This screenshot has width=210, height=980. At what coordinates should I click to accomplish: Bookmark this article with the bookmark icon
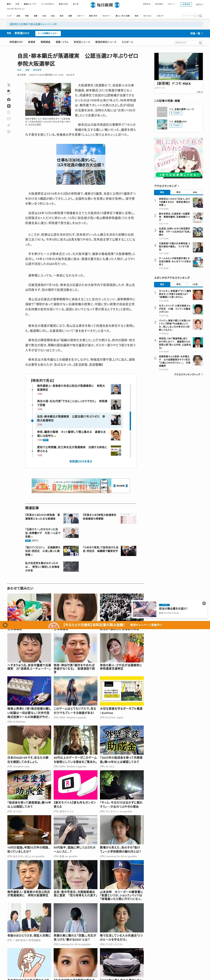(x=9, y=113)
